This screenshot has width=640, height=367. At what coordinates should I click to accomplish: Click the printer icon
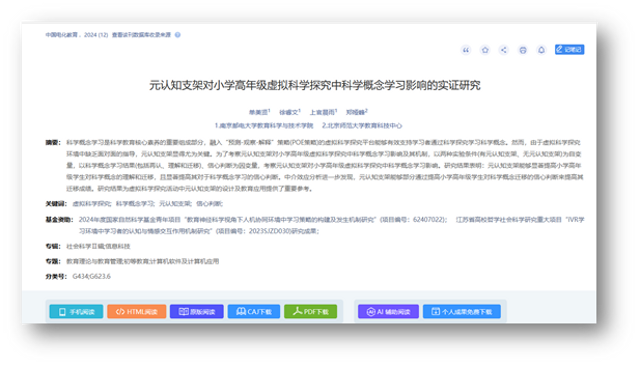(x=522, y=50)
